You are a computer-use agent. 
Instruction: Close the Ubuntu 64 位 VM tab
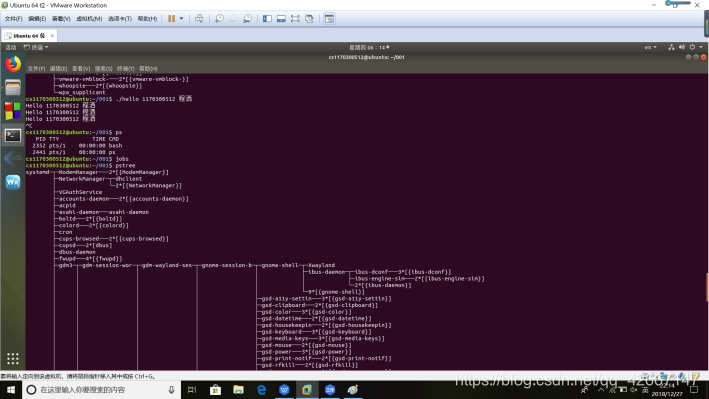[x=52, y=35]
